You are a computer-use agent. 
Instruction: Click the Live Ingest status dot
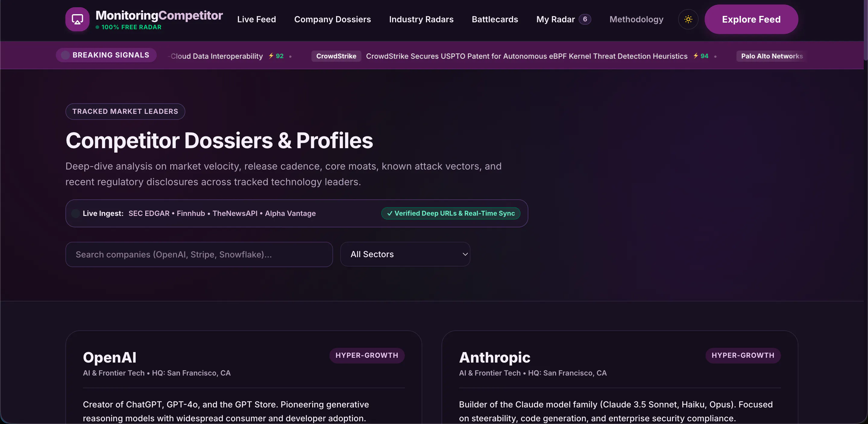[x=75, y=213]
